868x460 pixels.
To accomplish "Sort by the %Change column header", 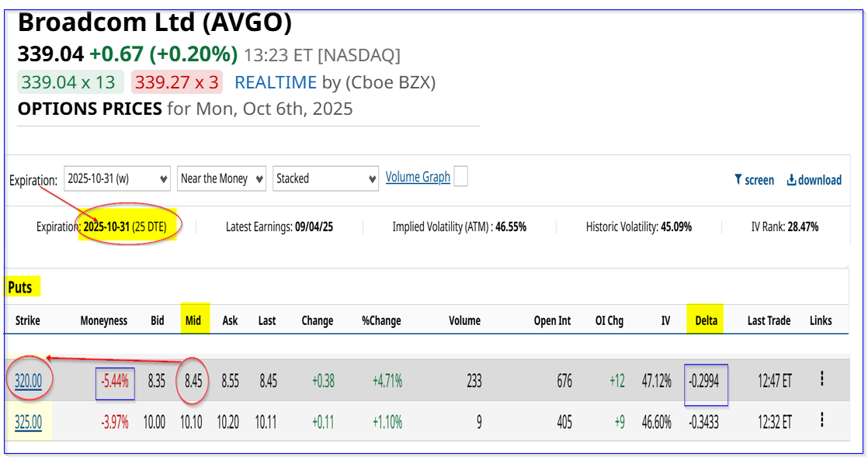I will point(380,320).
